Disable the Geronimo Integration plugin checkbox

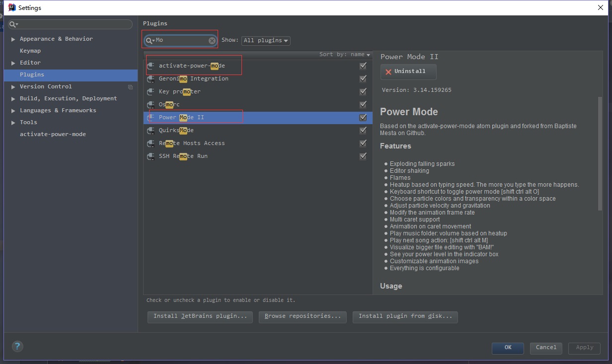[x=363, y=79]
